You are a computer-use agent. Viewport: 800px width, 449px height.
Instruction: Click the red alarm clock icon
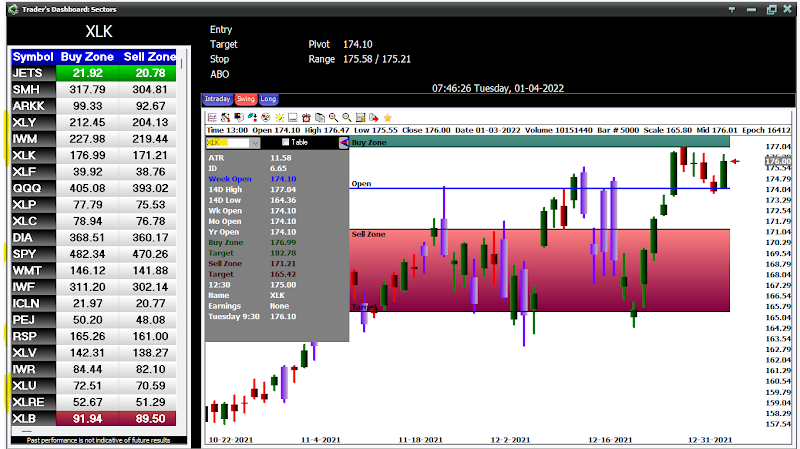click(x=306, y=118)
